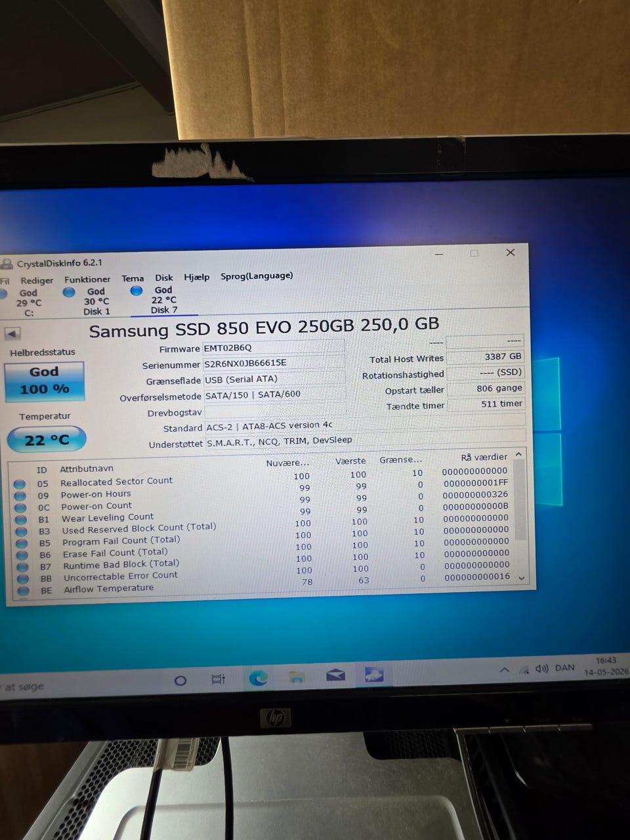
Task: Click the serial number field S2R6NX0JB66615E
Action: (x=274, y=363)
